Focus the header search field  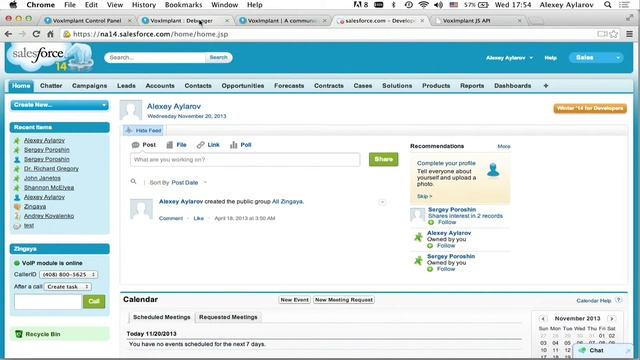pos(155,58)
